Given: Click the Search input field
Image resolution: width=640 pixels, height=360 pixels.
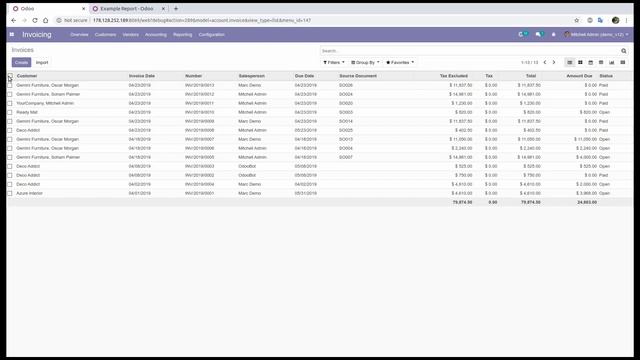Looking at the screenshot, I should tap(469, 51).
